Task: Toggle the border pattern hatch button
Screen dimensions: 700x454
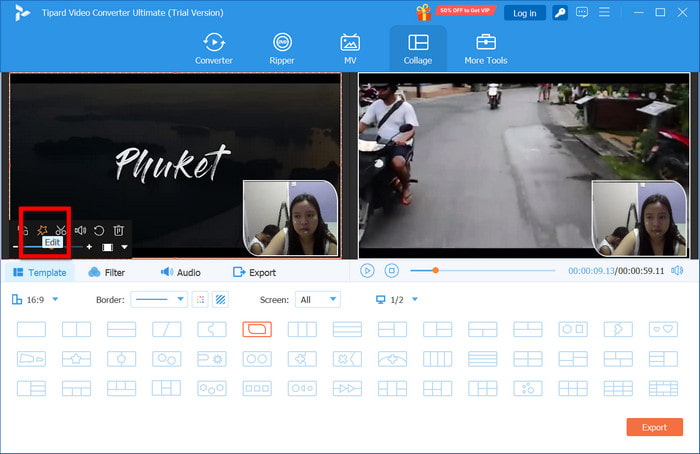Action: coord(220,299)
